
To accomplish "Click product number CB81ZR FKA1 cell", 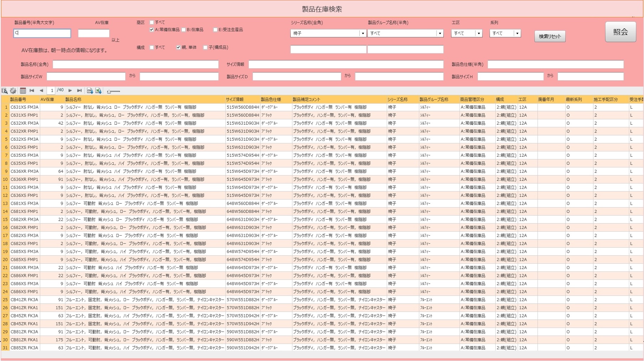I will 24,340.
